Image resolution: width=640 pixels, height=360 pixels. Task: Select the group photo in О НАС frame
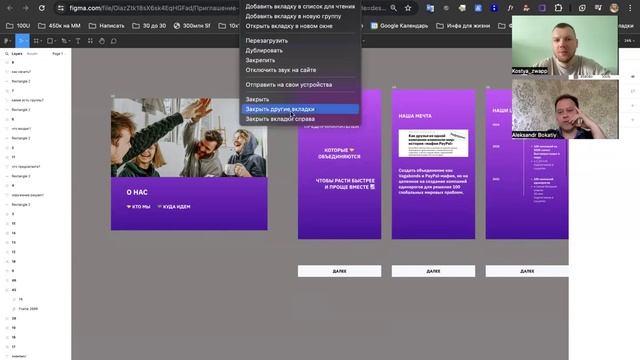tap(189, 138)
